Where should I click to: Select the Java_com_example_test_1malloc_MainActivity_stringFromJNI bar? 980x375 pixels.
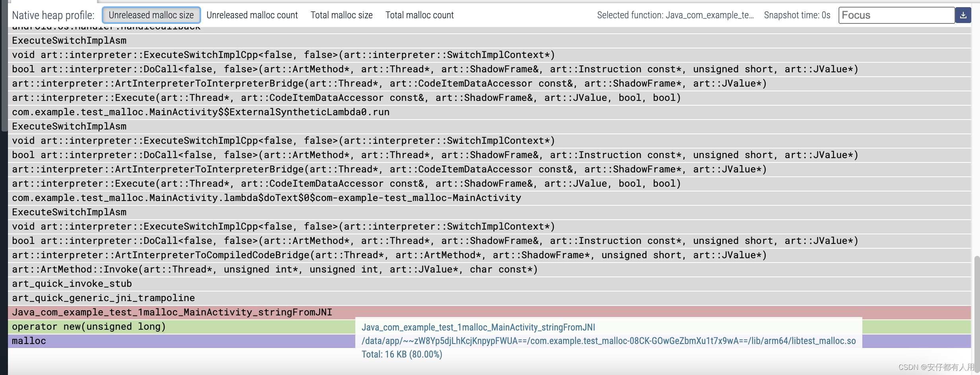489,312
